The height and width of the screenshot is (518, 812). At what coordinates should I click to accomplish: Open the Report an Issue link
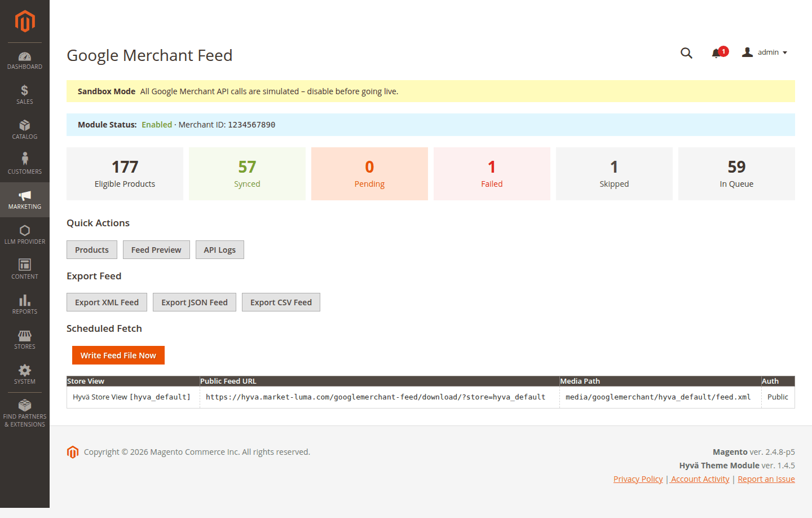point(766,479)
